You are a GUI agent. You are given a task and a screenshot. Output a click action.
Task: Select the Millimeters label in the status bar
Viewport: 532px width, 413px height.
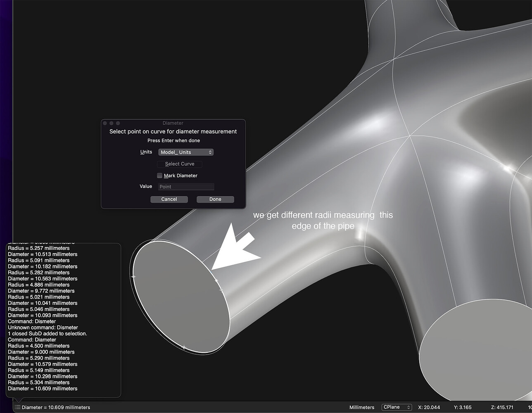[x=362, y=407]
